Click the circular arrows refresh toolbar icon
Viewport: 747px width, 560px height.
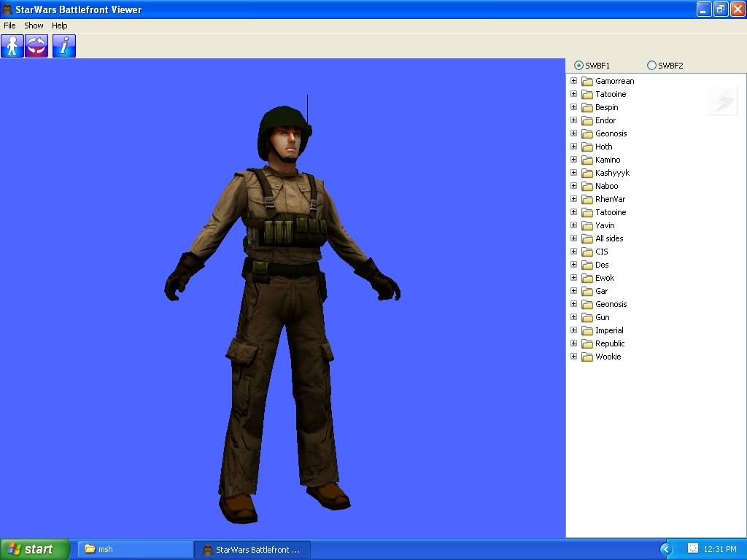tap(36, 46)
